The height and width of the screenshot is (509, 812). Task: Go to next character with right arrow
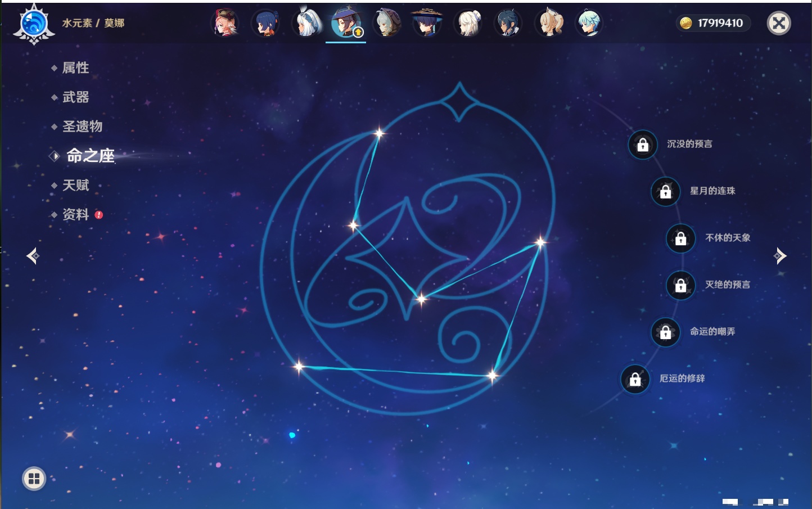[x=780, y=256]
